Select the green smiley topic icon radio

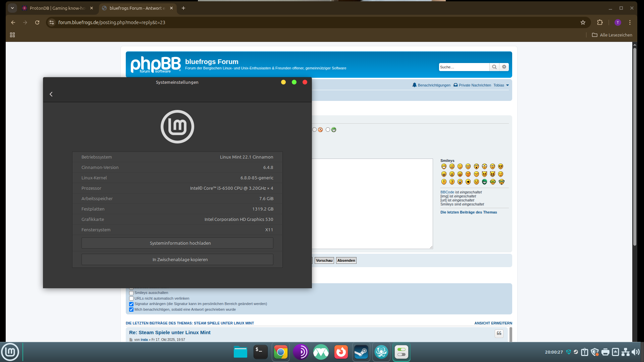pyautogui.click(x=328, y=130)
